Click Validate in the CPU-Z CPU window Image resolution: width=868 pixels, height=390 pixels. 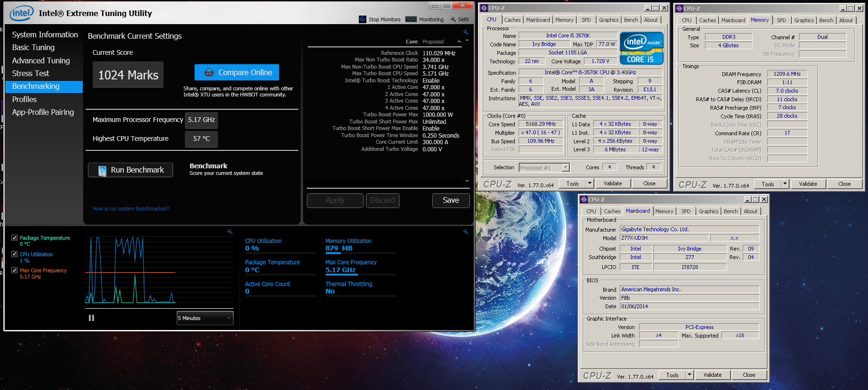[613, 183]
